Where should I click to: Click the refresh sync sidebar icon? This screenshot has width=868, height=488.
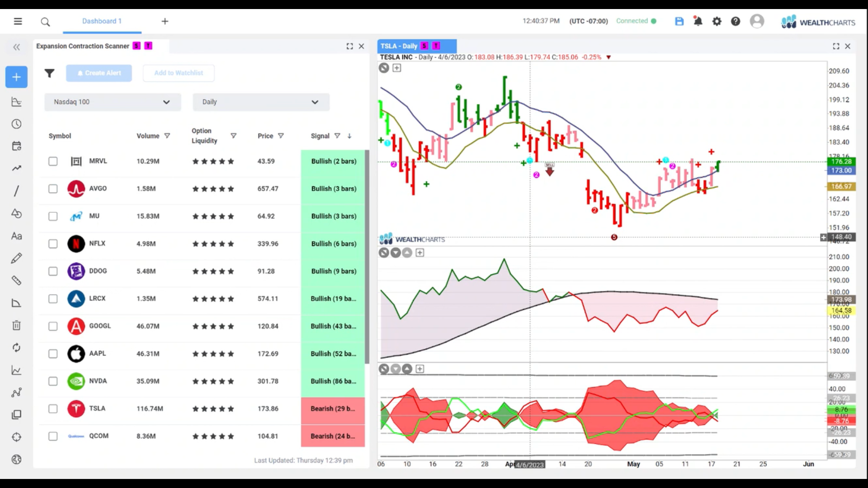point(16,347)
